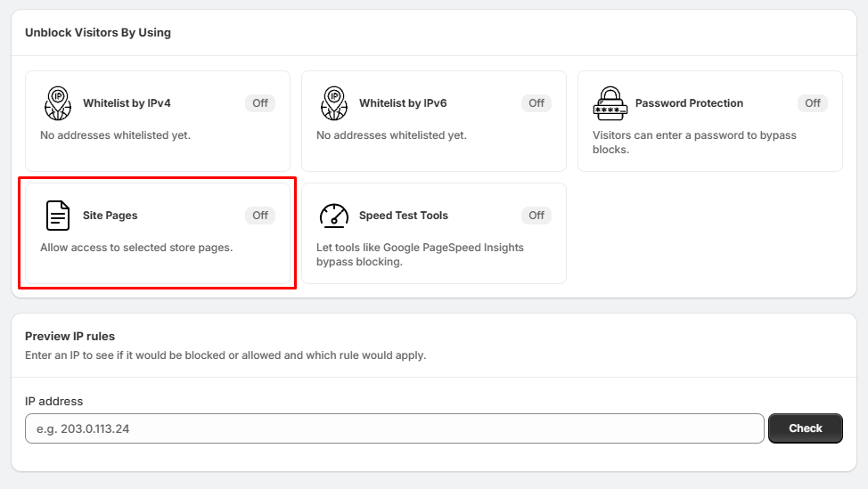
Task: Open the Whitelist by IPv4 title
Action: click(127, 103)
